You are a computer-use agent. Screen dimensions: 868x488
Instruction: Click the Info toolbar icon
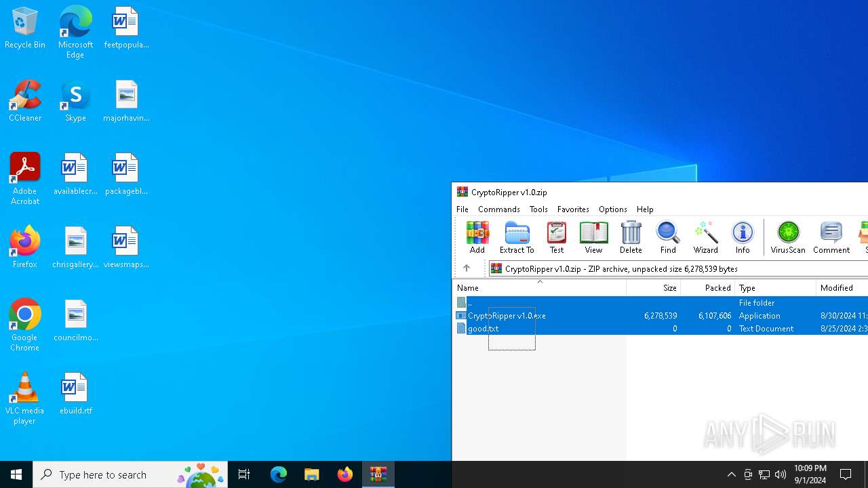pyautogui.click(x=743, y=237)
